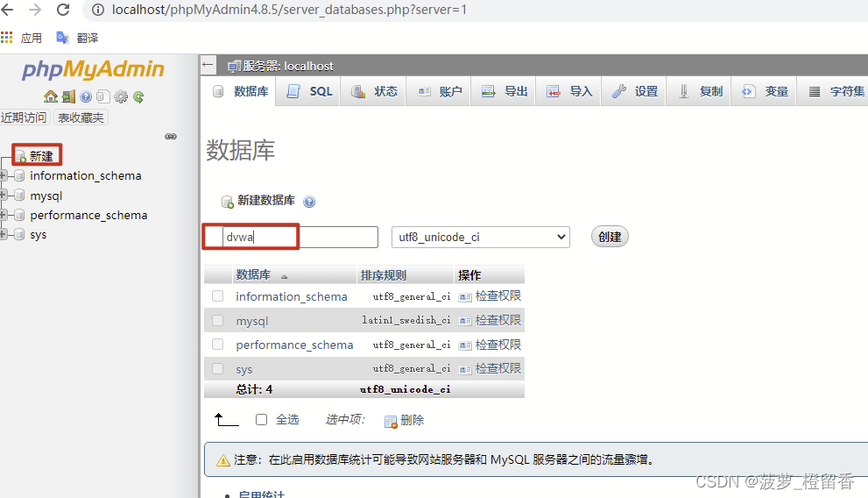Check the sys row checkbox
Viewport: 868px width, 498px height.
(217, 369)
